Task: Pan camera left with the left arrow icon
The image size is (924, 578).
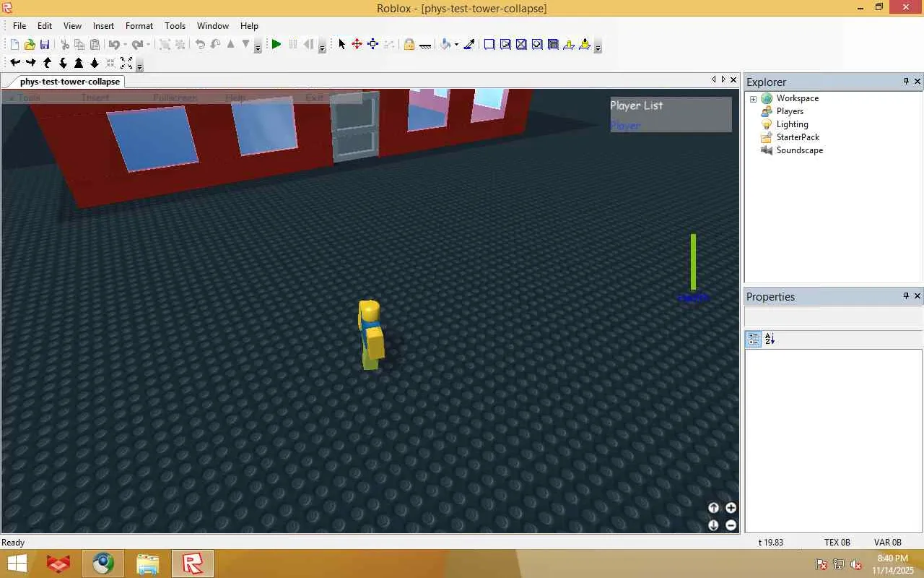Action: [x=15, y=63]
